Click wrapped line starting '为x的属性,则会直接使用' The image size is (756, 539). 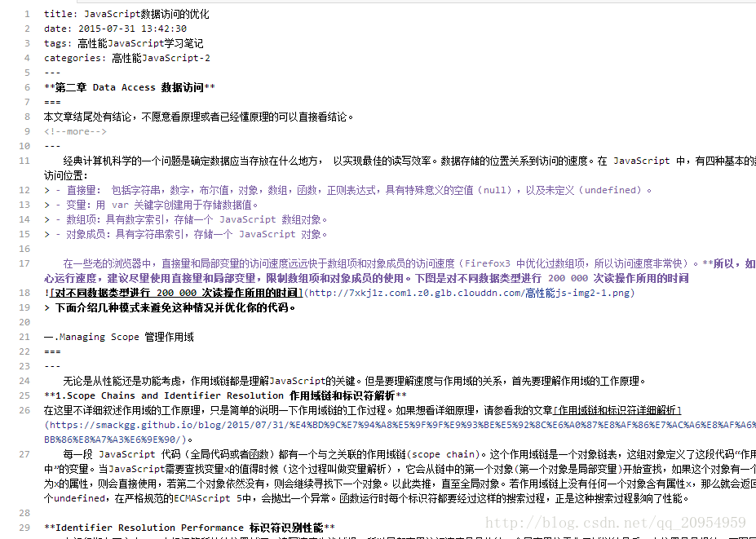400,484
